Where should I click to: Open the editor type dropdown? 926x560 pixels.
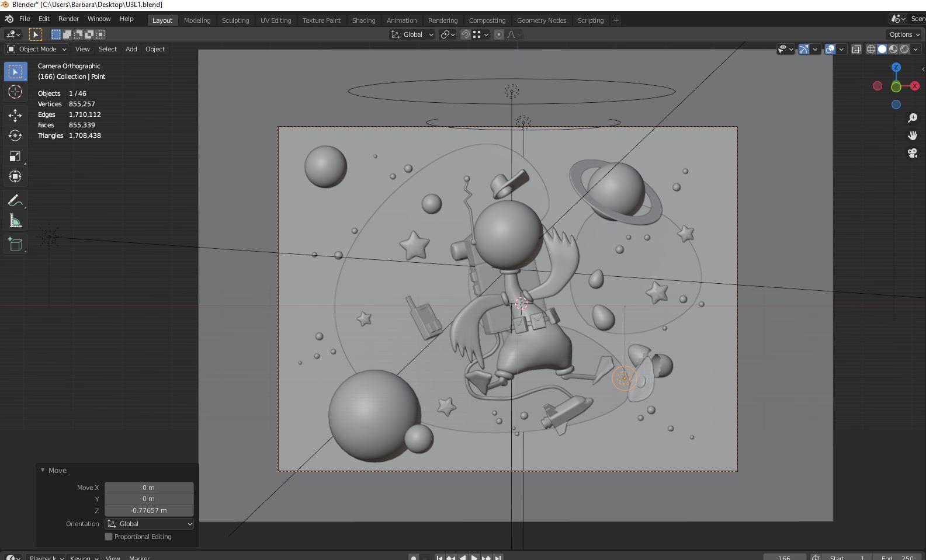pyautogui.click(x=13, y=34)
